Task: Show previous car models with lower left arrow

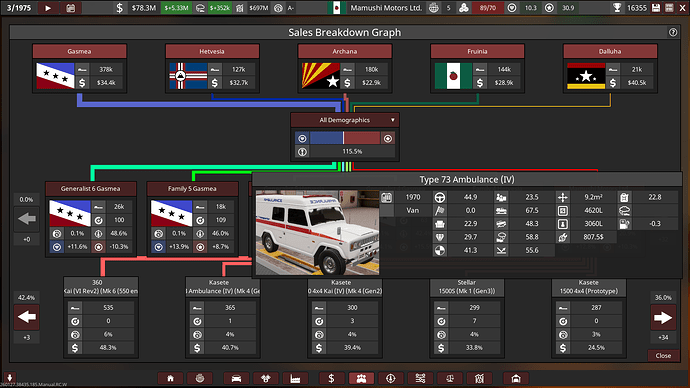Action: [27, 317]
